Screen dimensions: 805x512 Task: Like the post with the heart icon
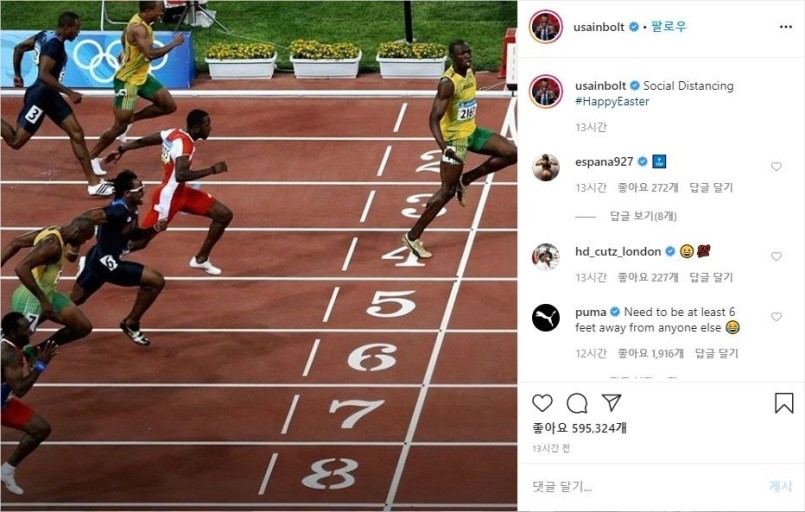(x=542, y=403)
